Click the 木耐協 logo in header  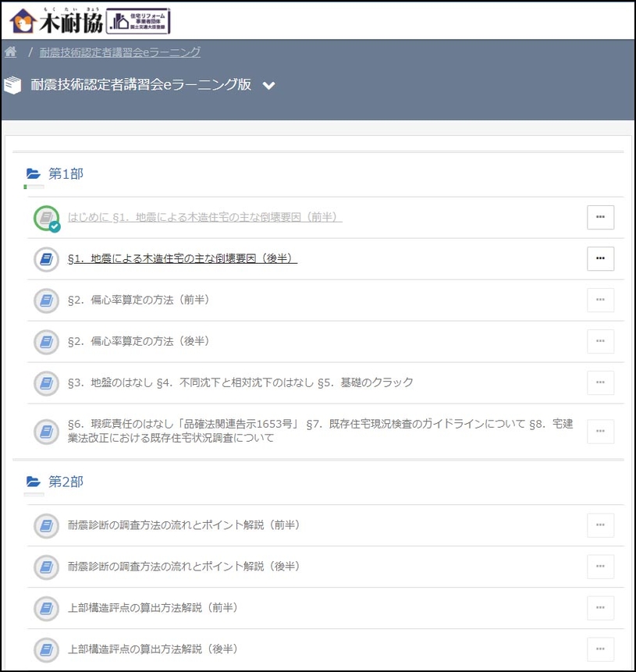click(55, 20)
